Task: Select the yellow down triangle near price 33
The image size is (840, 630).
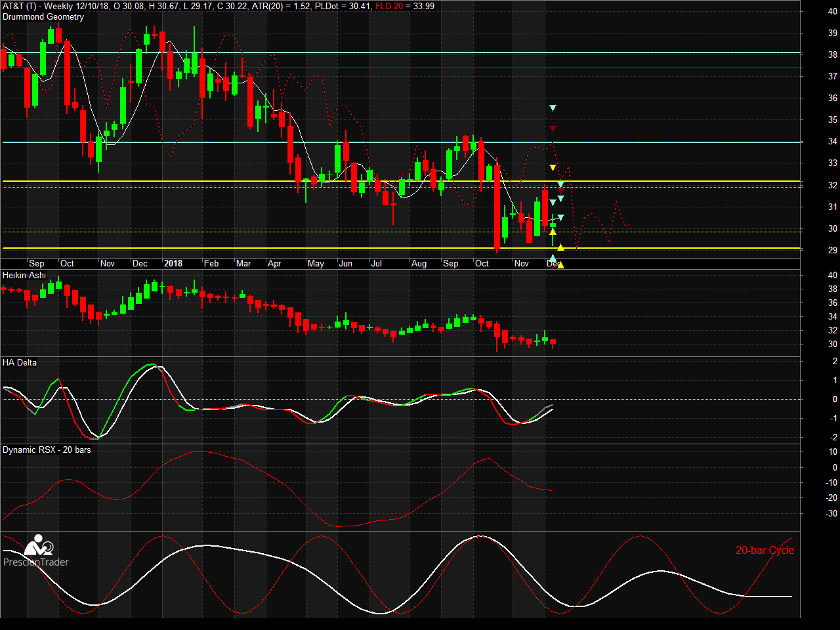Action: 553,168
